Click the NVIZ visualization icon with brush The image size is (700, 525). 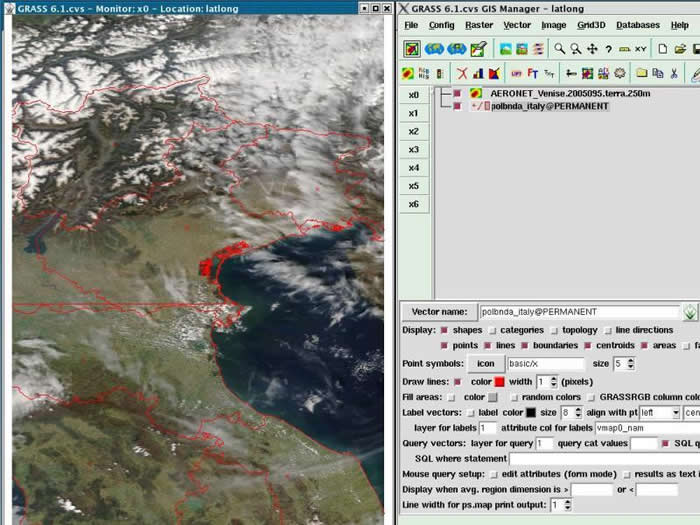479,49
